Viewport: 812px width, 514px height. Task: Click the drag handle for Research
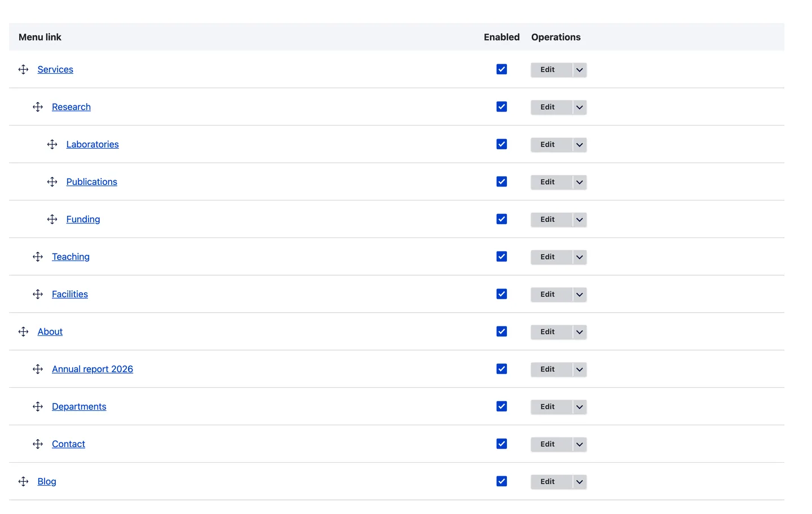[x=38, y=107]
